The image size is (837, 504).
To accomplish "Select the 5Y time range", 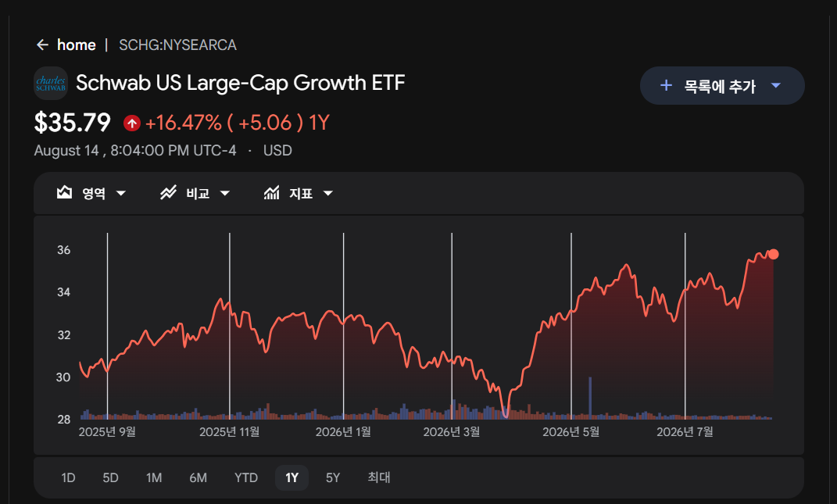I will [x=333, y=478].
